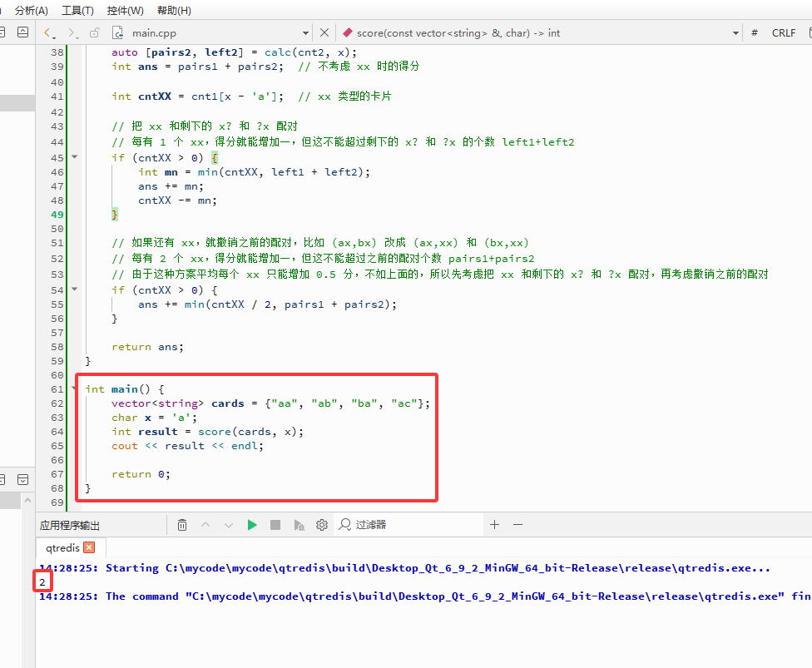812x668 pixels.
Task: Click the 'return ans;' code line
Action: click(x=147, y=347)
